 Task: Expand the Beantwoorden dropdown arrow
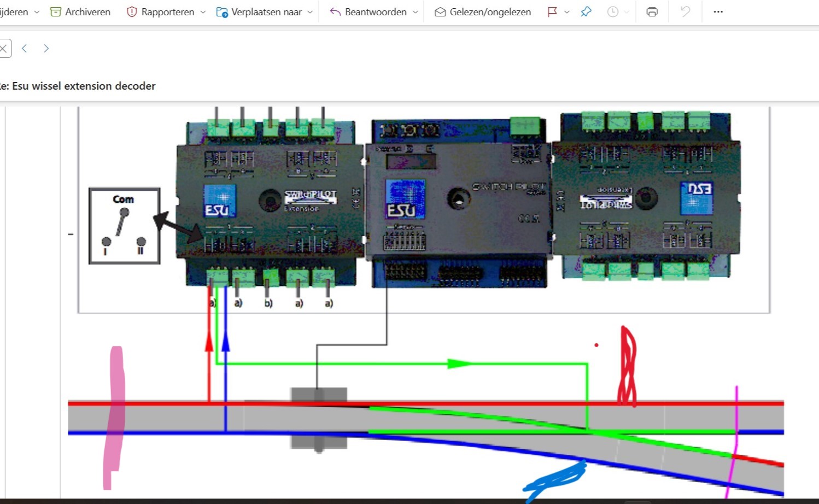pyautogui.click(x=415, y=11)
